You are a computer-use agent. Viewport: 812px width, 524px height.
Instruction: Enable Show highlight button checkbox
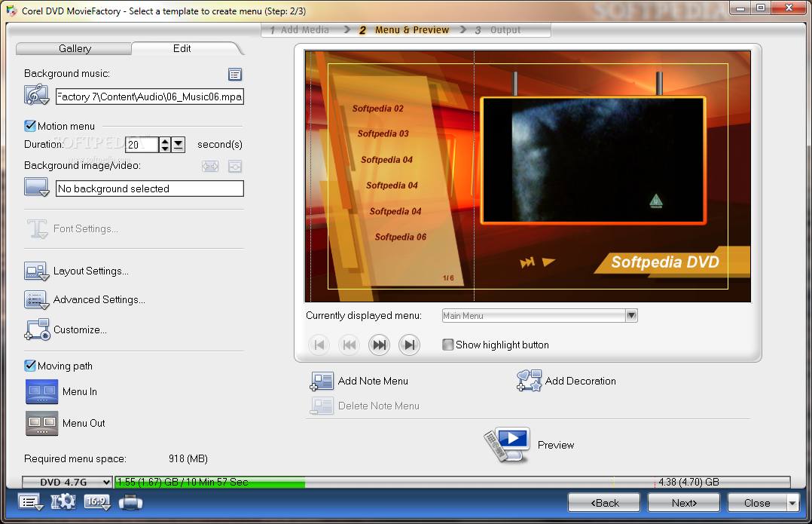click(448, 345)
